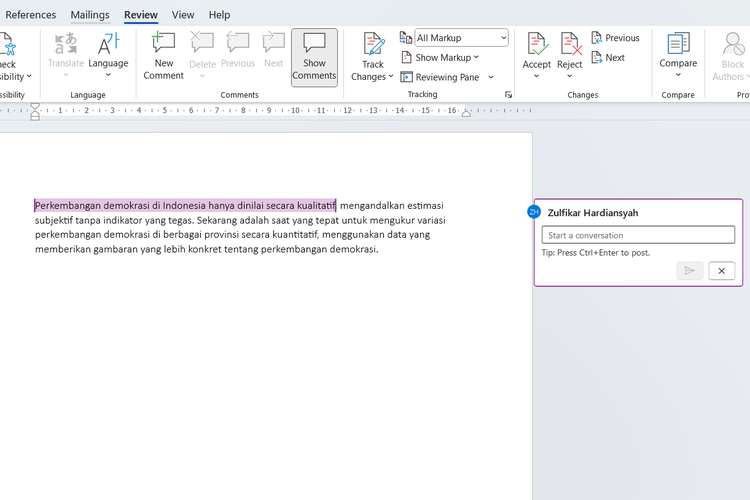Click the right indent marker on ruler
The height and width of the screenshot is (500, 750).
pyautogui.click(x=466, y=113)
